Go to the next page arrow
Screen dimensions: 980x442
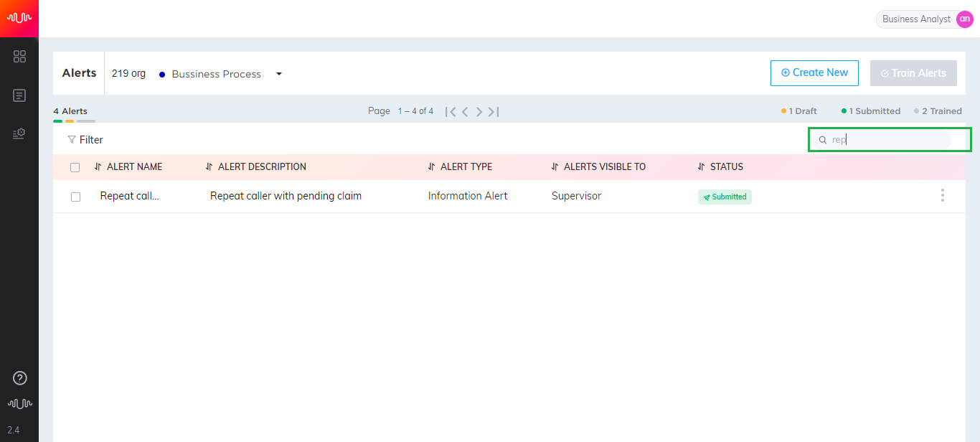click(479, 112)
